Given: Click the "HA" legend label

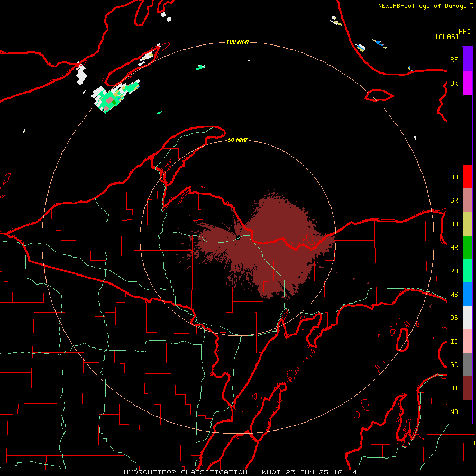Looking at the screenshot, I should pyautogui.click(x=454, y=177).
